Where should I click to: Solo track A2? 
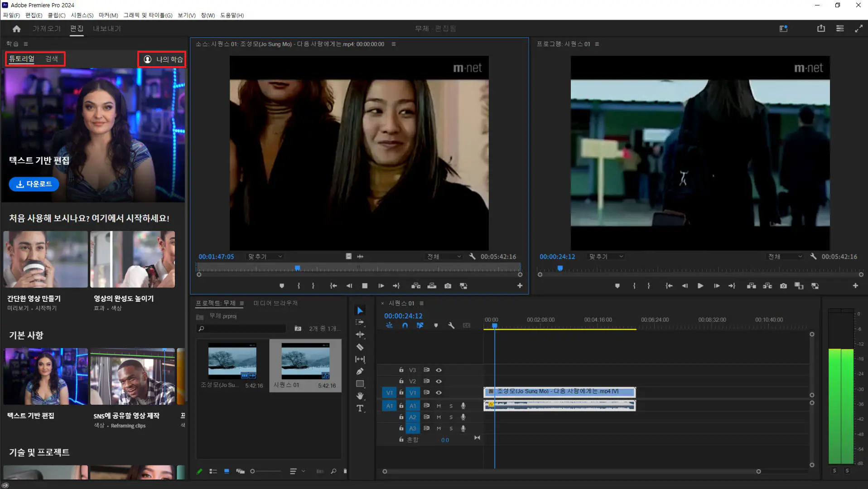(451, 417)
